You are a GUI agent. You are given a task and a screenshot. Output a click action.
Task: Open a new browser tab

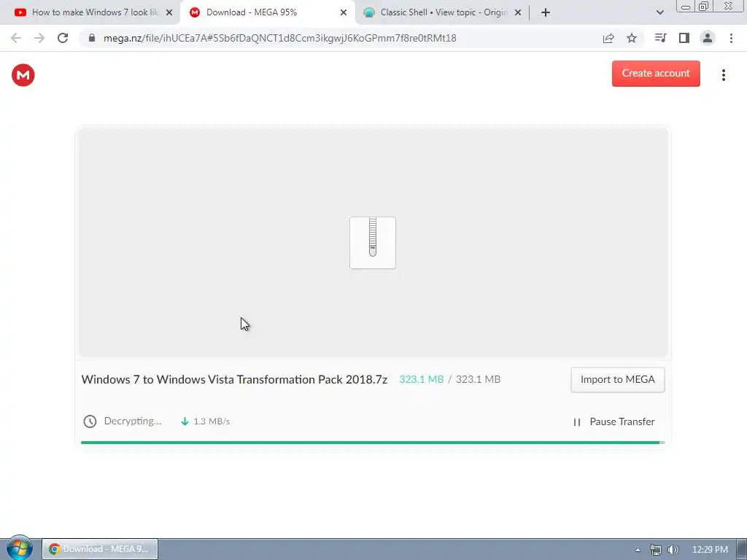546,13
